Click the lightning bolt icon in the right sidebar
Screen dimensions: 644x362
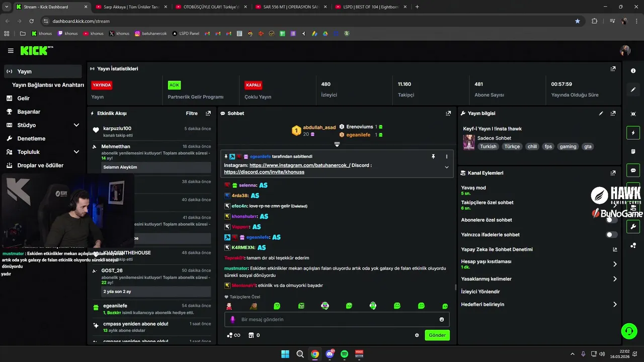[633, 133]
